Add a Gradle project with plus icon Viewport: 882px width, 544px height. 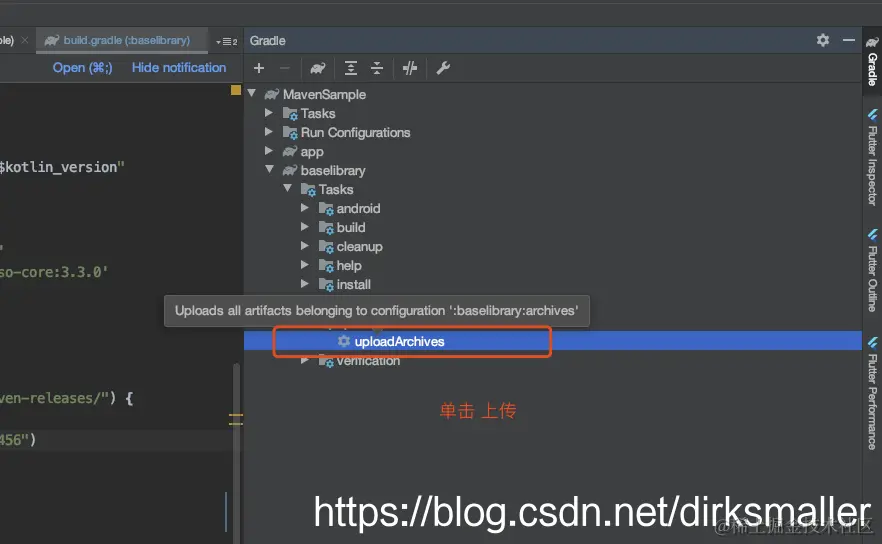point(259,68)
